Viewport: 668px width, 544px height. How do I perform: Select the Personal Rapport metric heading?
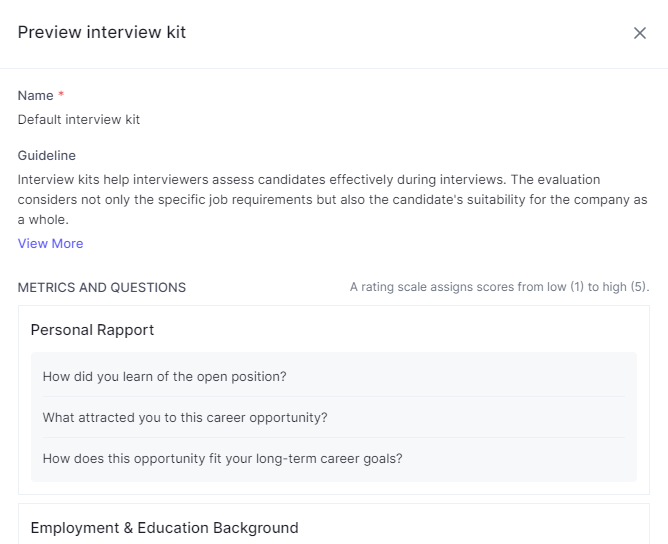[92, 330]
